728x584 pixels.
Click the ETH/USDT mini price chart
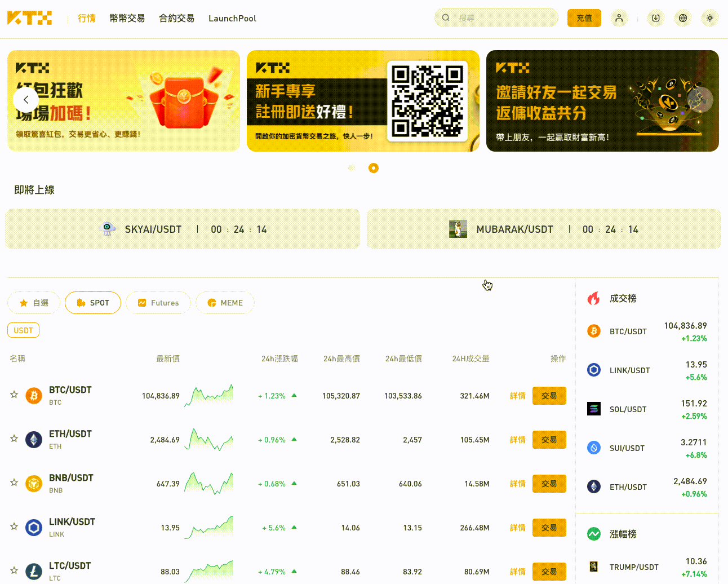coord(208,439)
